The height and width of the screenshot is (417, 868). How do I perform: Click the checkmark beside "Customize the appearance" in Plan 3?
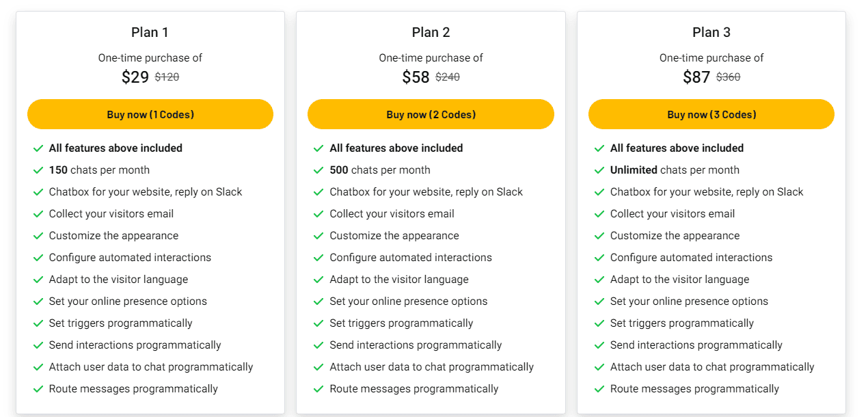point(600,235)
